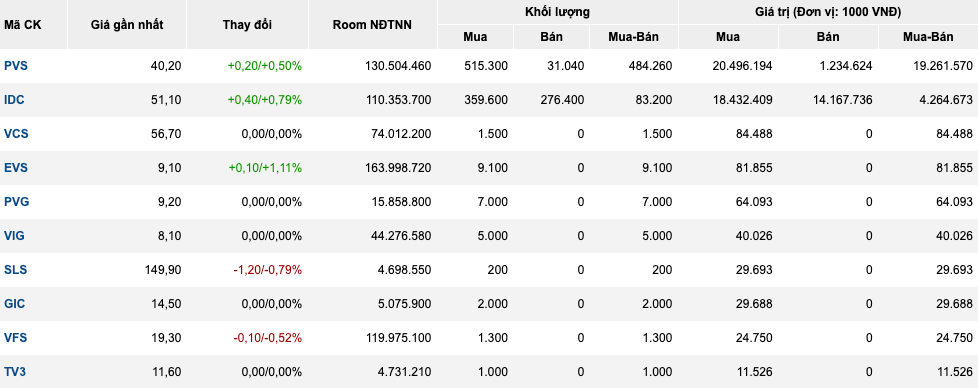978x388 pixels.
Task: Click the Room NĐTNN column header
Action: (372, 25)
